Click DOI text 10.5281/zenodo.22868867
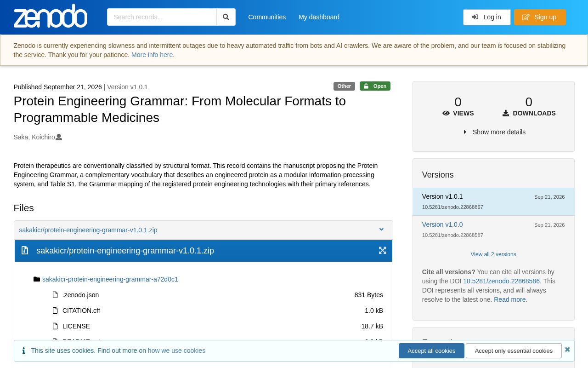Screen dimensions: 588x368 [x=452, y=207]
